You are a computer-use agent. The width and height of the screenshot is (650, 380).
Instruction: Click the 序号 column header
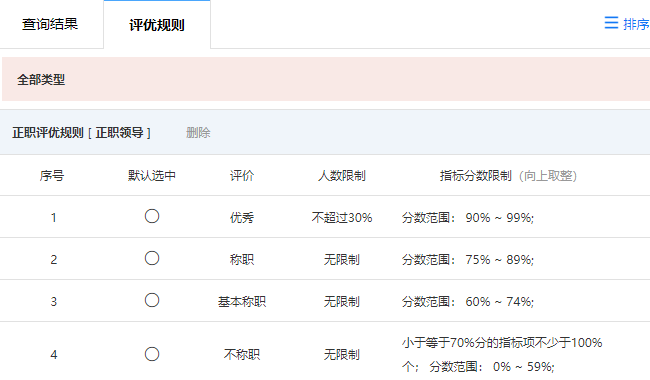52,176
